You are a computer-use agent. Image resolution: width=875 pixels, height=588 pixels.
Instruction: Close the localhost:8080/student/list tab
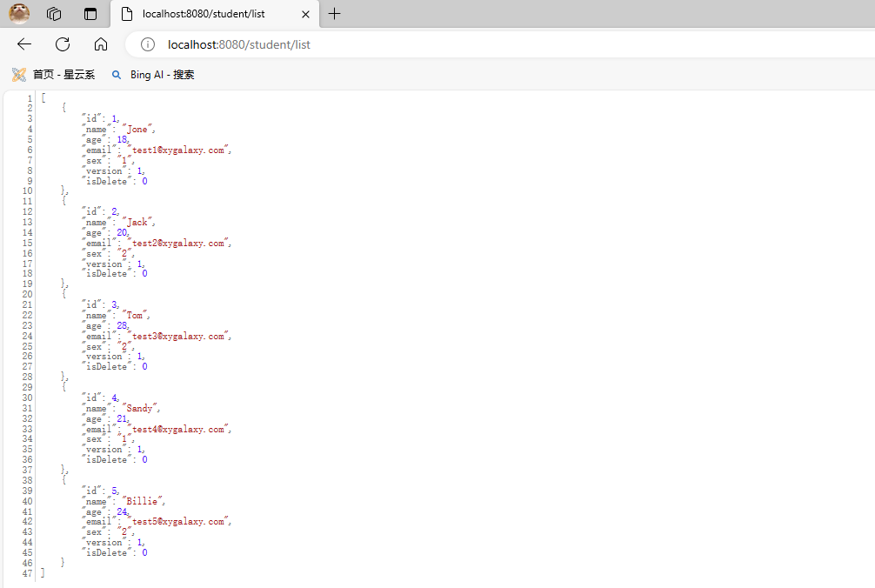tap(304, 14)
